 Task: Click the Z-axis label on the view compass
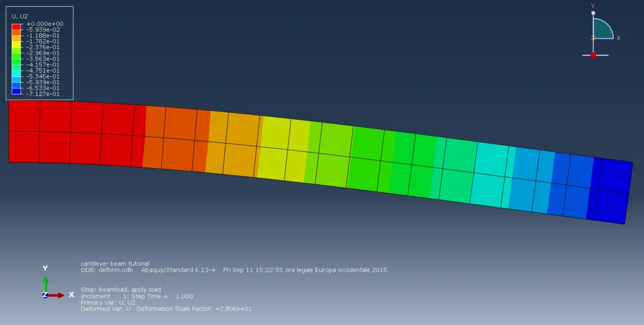pos(592,38)
